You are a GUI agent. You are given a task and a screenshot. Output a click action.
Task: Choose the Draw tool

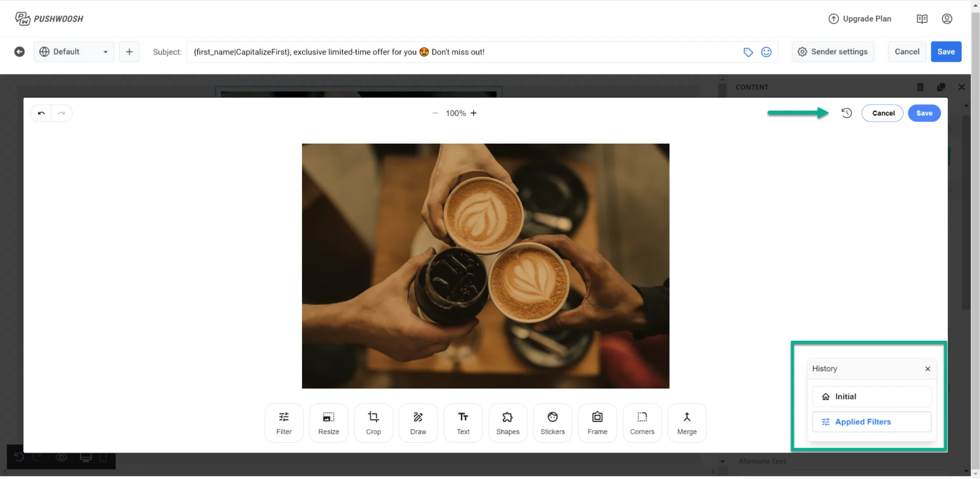pyautogui.click(x=418, y=423)
